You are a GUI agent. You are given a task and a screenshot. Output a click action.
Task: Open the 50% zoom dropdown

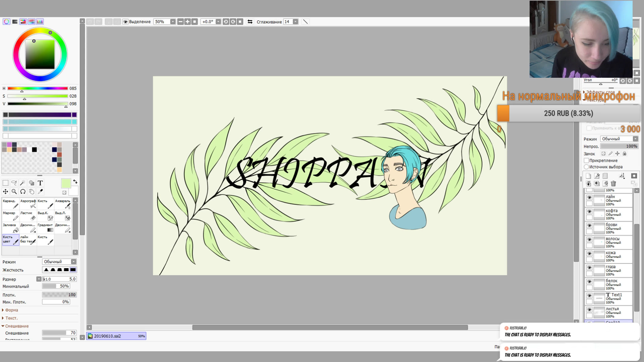pos(172,22)
